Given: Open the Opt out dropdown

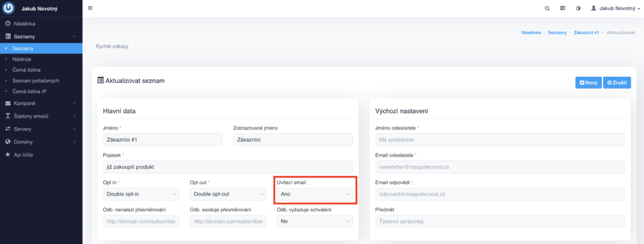Looking at the screenshot, I should pos(228,194).
